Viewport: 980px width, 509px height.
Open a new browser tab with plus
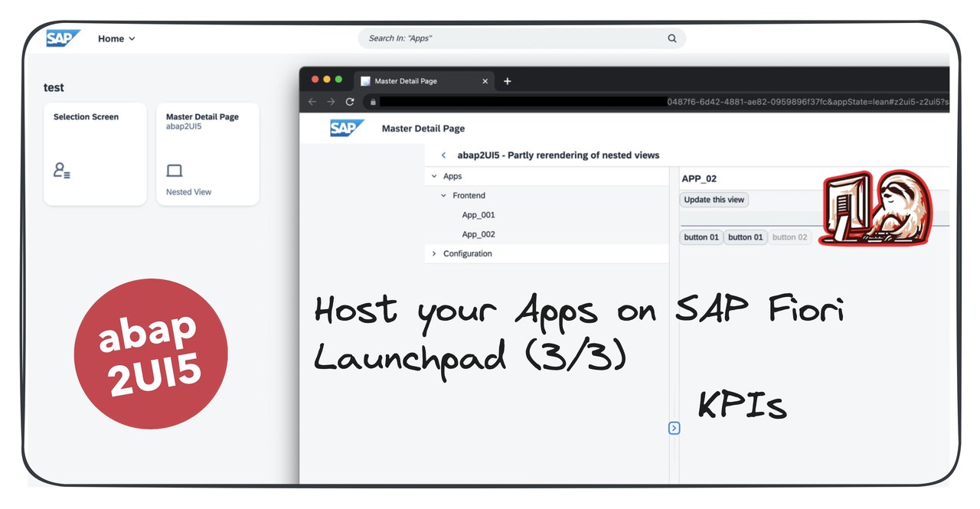tap(507, 81)
